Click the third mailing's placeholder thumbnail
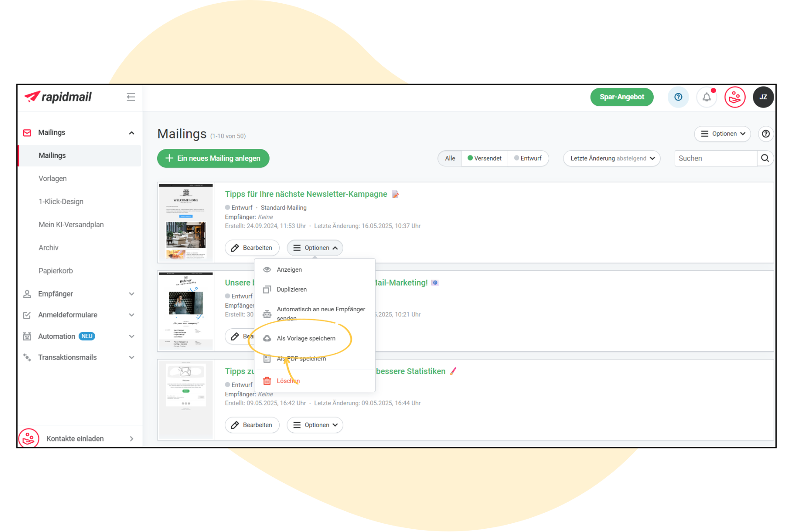 pos(186,400)
